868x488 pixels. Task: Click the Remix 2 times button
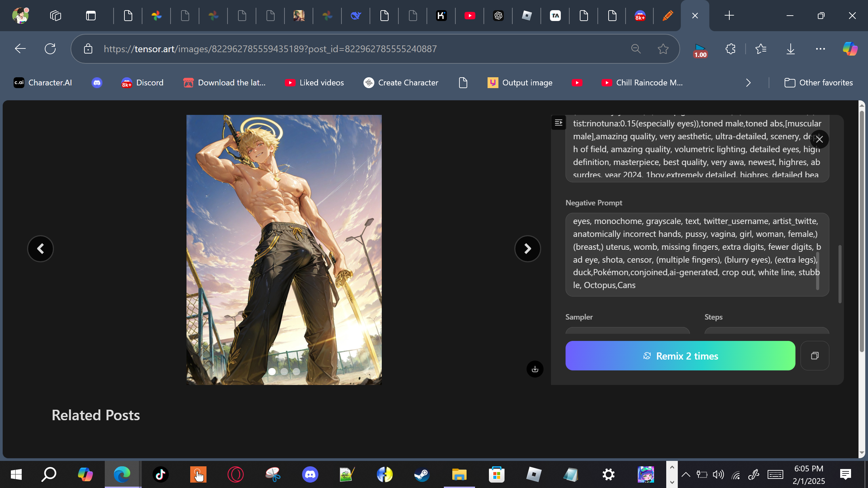[680, 356]
